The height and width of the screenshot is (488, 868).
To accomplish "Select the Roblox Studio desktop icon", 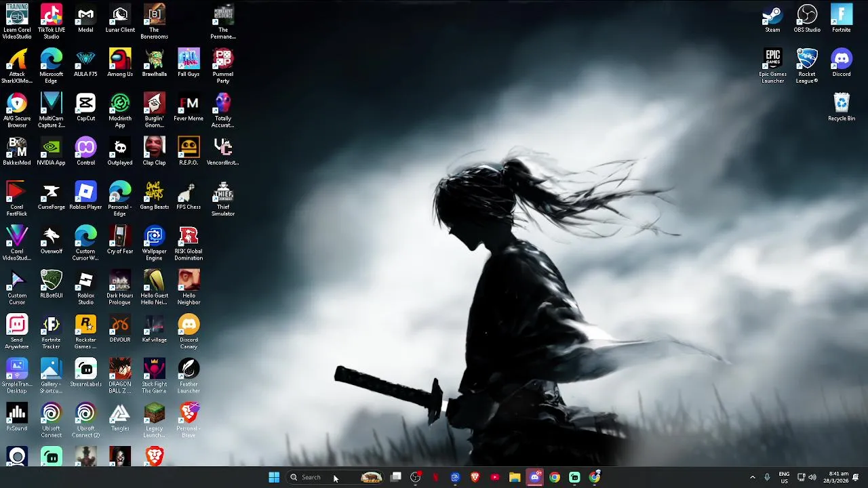I will pos(85,287).
